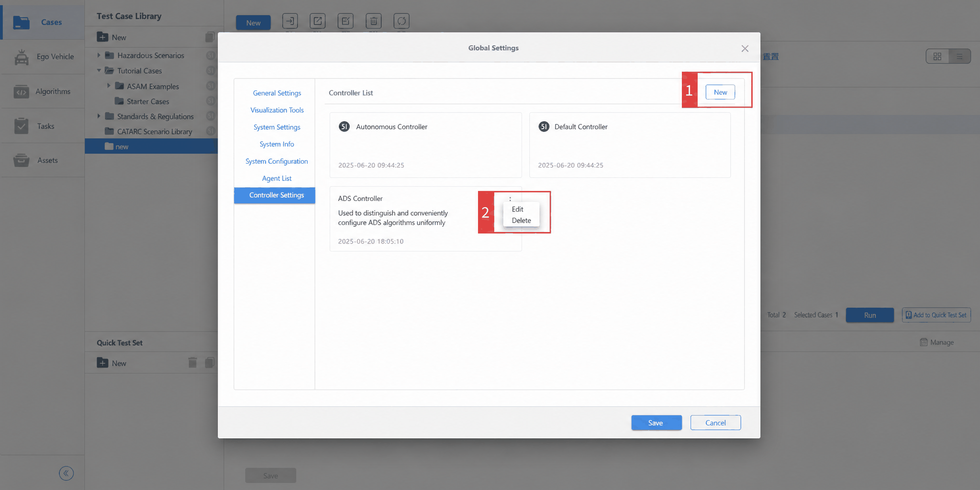Viewport: 980px width, 490px height.
Task: Click the copy icon in Quick Test Set
Action: 210,363
